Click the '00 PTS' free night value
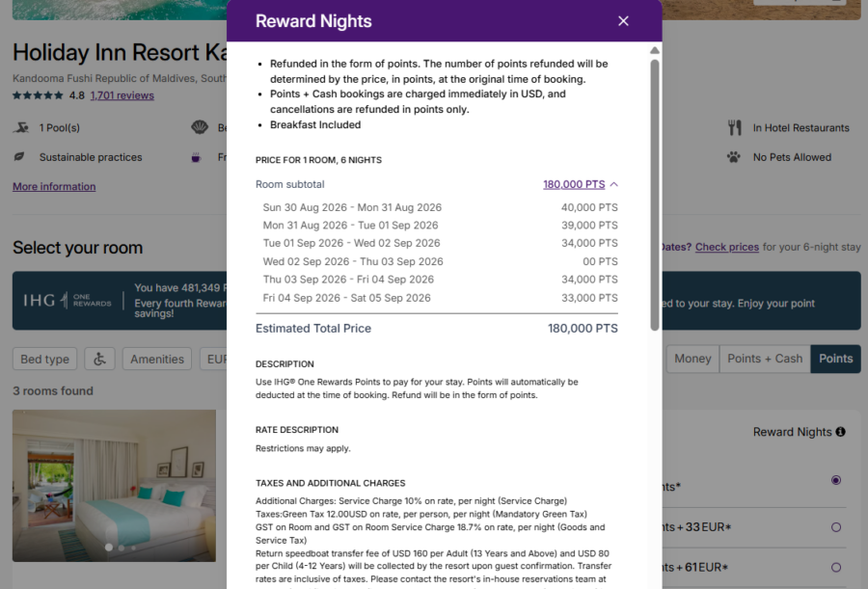868x589 pixels. tap(600, 261)
